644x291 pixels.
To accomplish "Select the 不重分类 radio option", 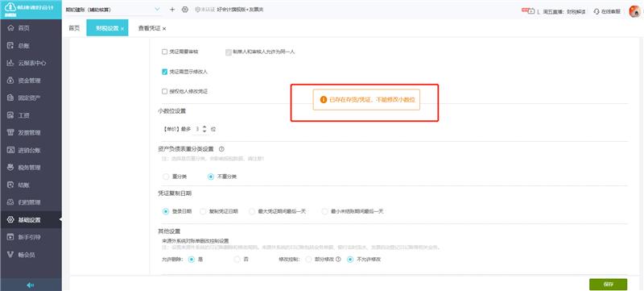I will [x=211, y=177].
